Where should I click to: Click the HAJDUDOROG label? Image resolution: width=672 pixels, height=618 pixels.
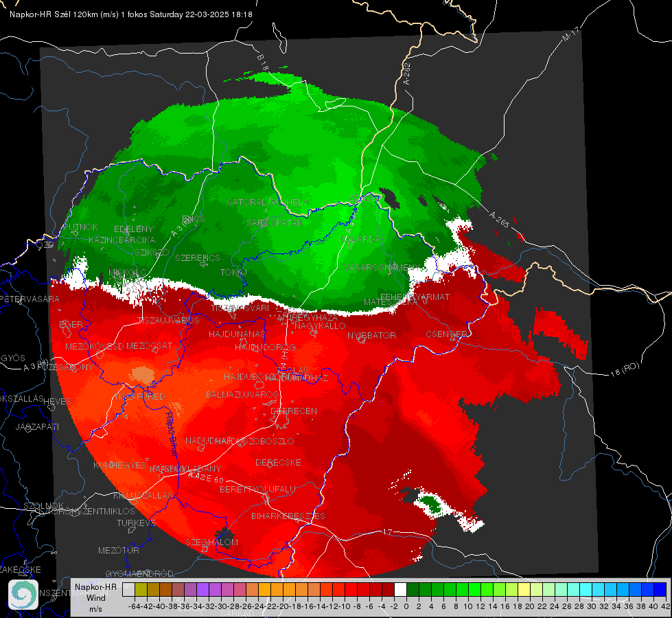[265, 347]
